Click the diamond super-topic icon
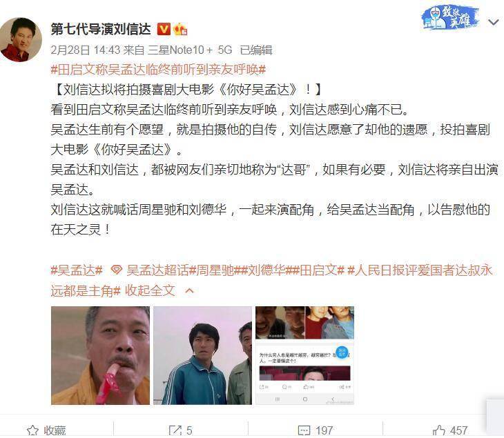Image resolution: width=504 pixels, height=438 pixels. click(117, 270)
